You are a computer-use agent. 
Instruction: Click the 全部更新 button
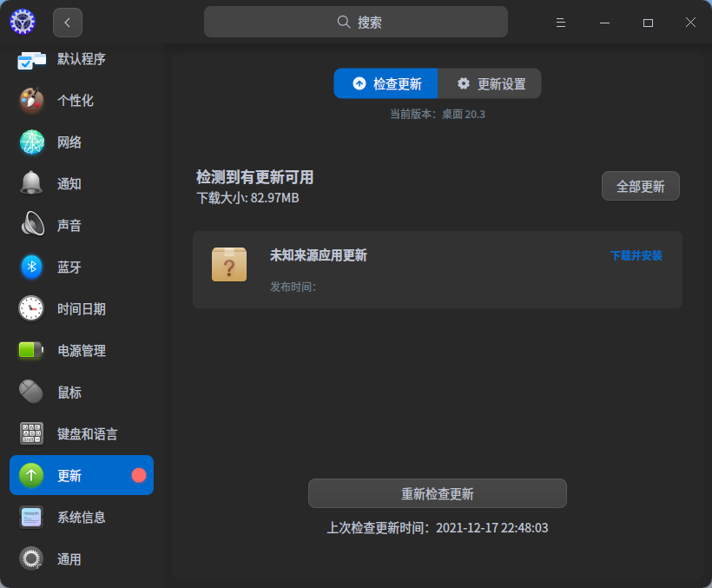(641, 186)
